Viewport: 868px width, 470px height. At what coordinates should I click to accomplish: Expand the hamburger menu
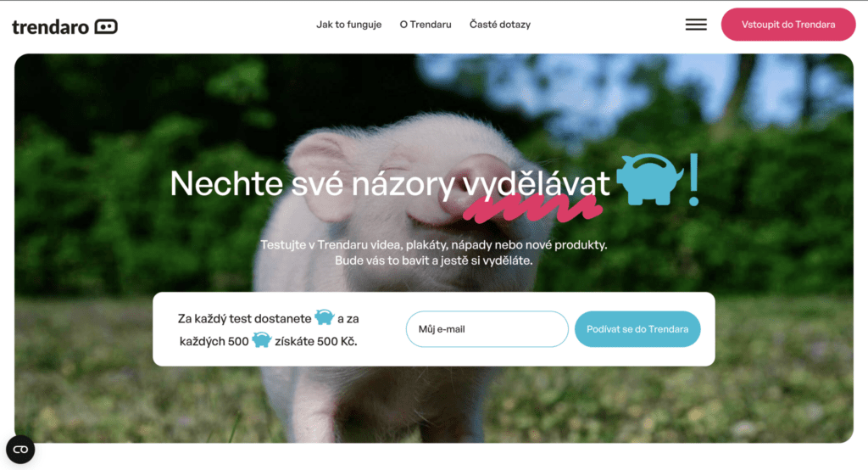click(x=696, y=25)
